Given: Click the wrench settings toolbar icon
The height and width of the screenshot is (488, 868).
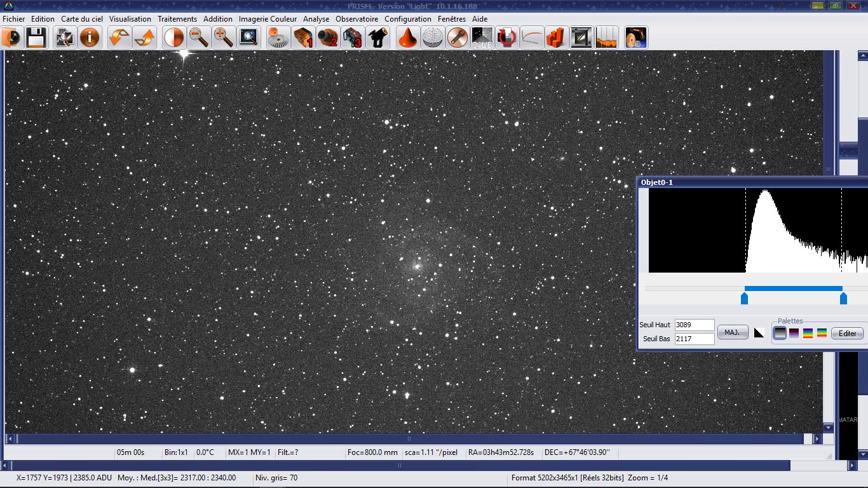Looking at the screenshot, I should 457,37.
